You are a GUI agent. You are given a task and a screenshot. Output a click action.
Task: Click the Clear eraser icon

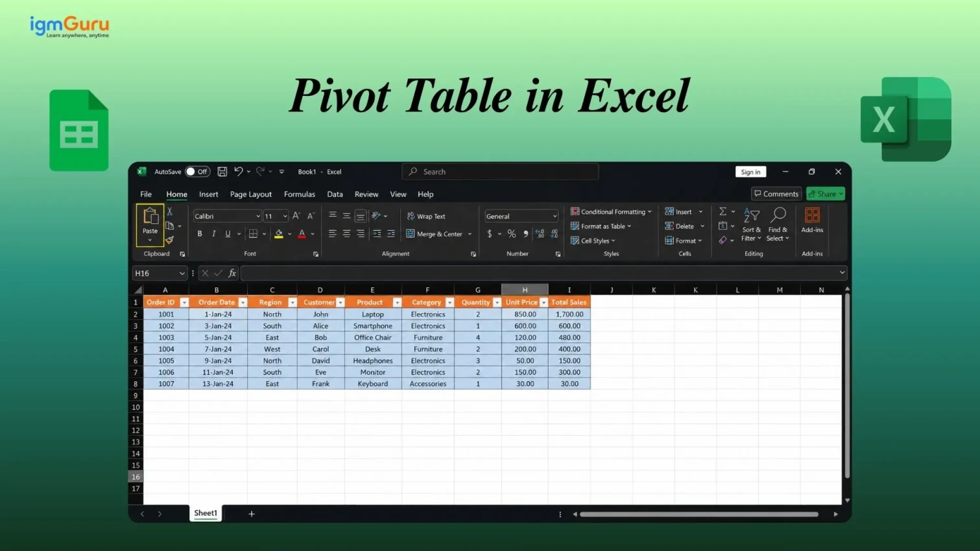723,240
